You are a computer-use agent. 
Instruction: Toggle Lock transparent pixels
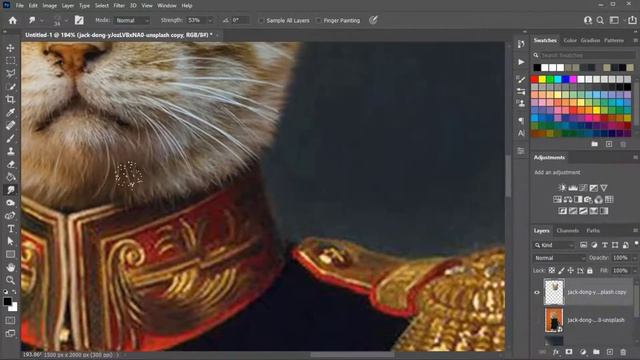[x=552, y=271]
